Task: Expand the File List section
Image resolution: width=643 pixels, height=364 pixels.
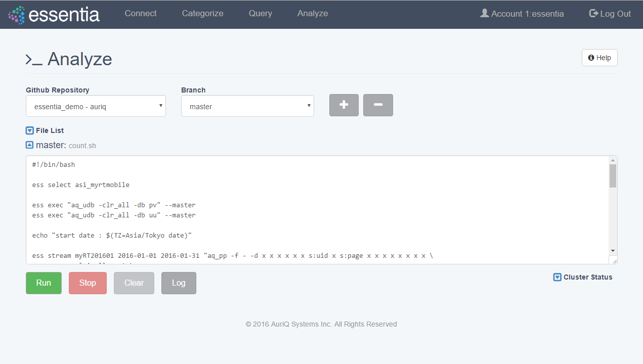Action: [x=30, y=130]
